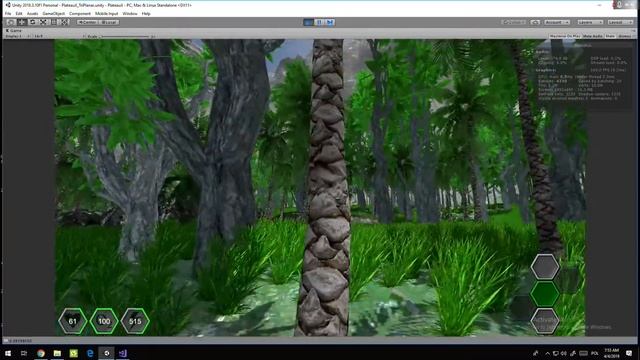Viewport: 640px width, 360px height.
Task: Open the Gizmos dropdown
Action: point(625,36)
